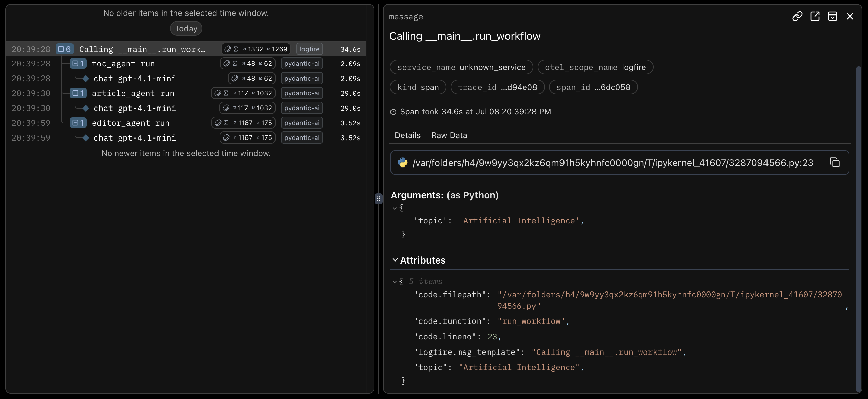The width and height of the screenshot is (868, 399).
Task: Click the 29.0s duration on article_agent run
Action: (x=350, y=93)
